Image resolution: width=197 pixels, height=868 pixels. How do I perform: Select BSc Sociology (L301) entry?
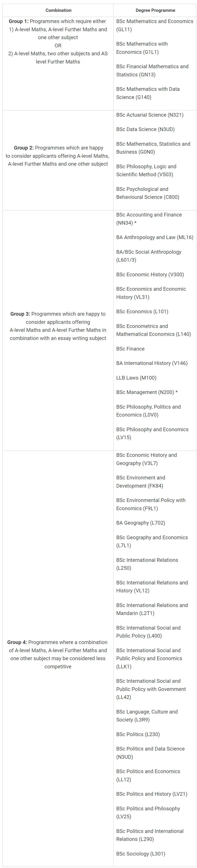click(141, 851)
